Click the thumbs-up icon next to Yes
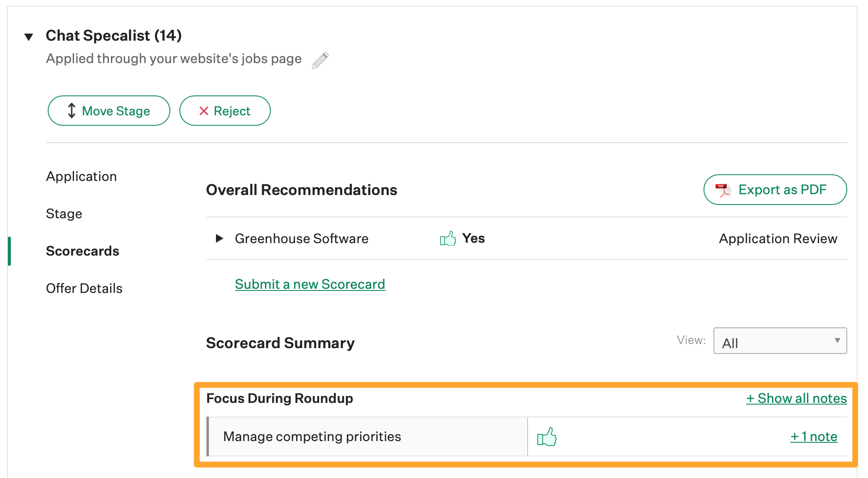868x478 pixels. coord(448,239)
